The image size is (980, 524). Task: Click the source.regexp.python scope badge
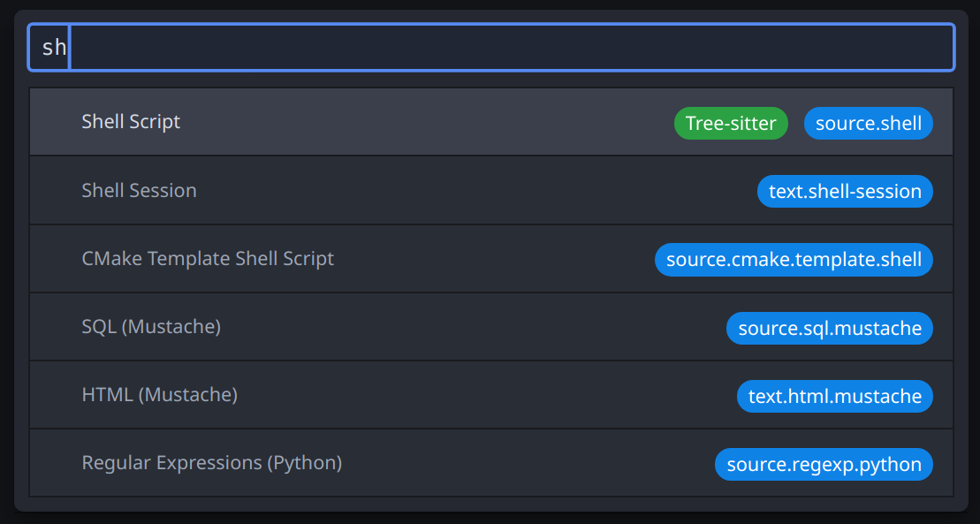click(823, 465)
